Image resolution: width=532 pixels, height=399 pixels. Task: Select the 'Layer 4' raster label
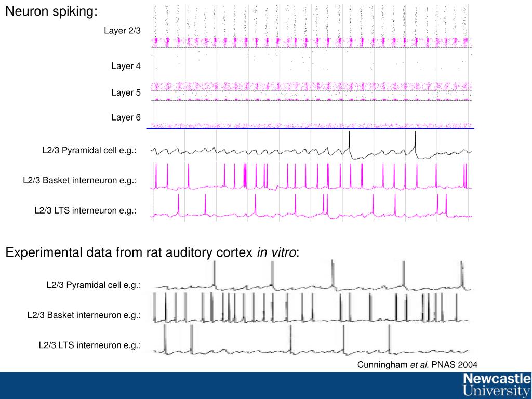point(126,66)
